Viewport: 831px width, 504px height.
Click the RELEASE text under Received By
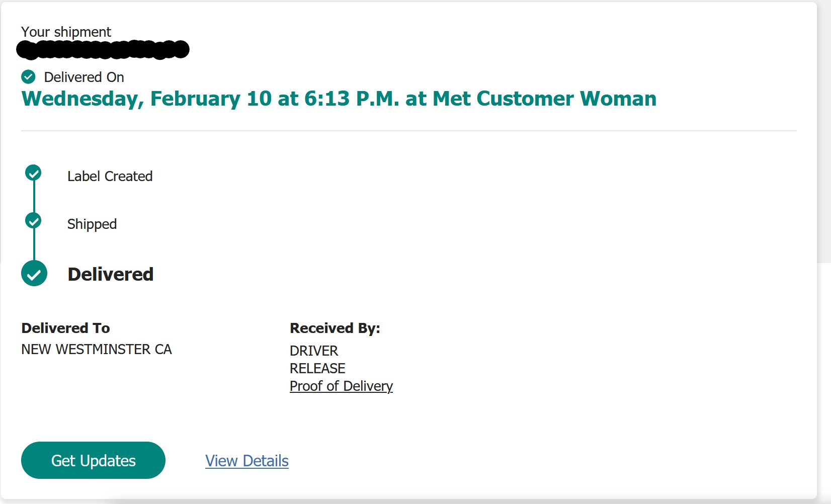click(317, 368)
